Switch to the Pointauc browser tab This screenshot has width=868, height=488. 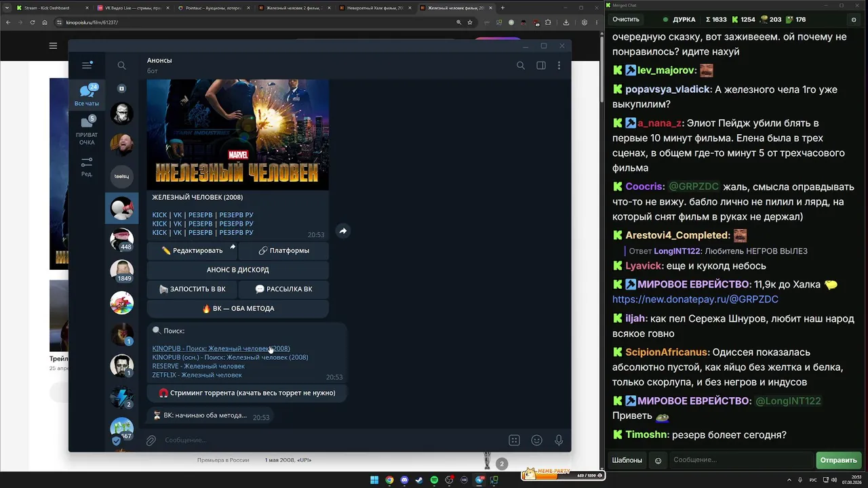214,8
